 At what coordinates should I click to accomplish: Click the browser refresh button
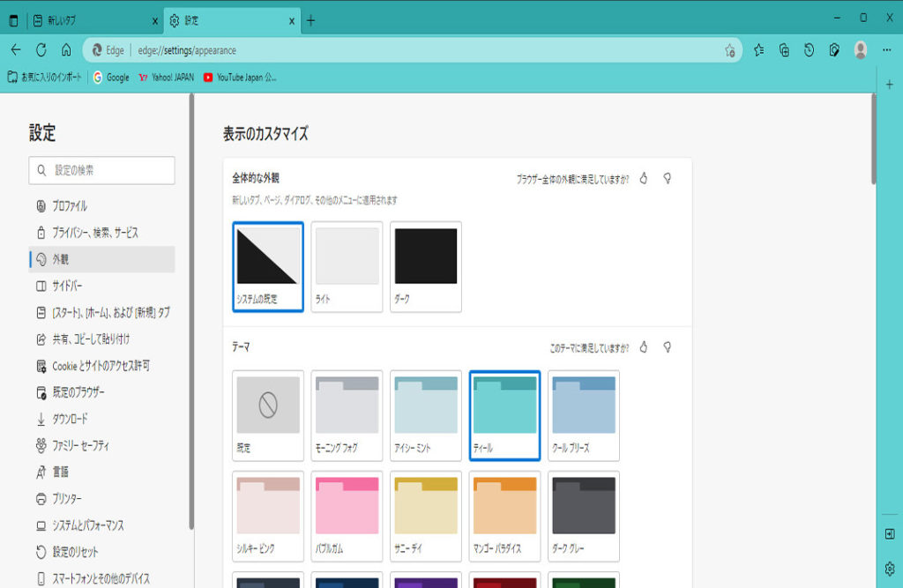[41, 50]
